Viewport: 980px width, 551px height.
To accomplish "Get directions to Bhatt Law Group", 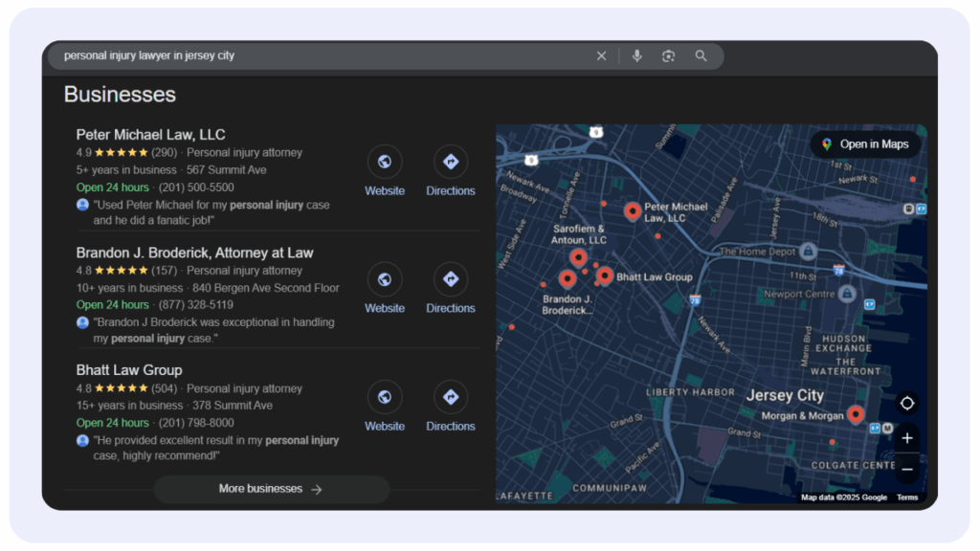I will coord(451,397).
